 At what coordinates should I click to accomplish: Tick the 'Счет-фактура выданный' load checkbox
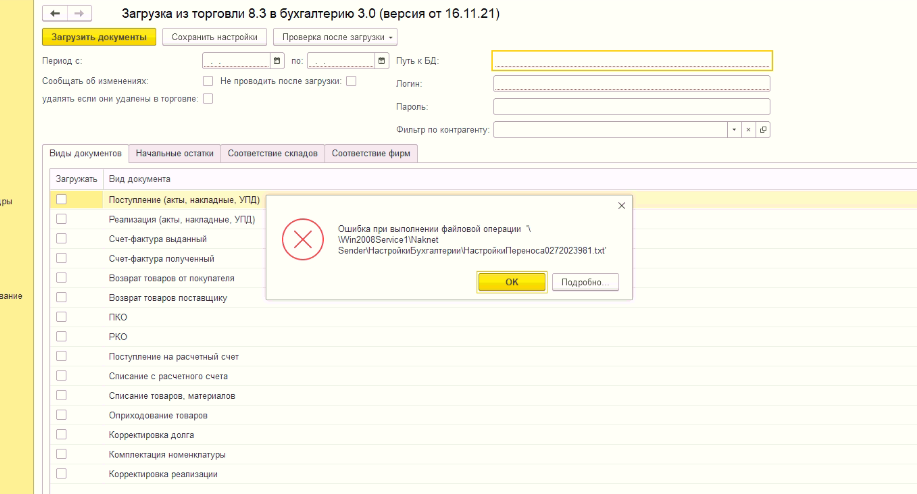(x=61, y=238)
